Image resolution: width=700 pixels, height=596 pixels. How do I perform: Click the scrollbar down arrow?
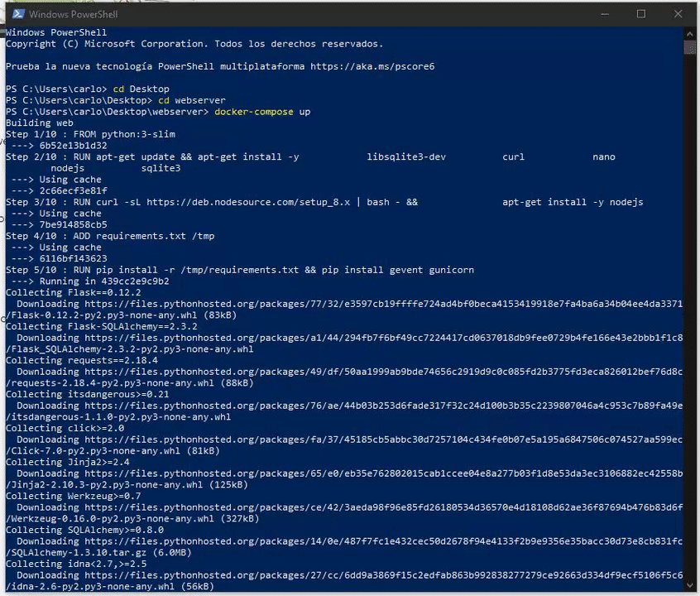point(690,585)
